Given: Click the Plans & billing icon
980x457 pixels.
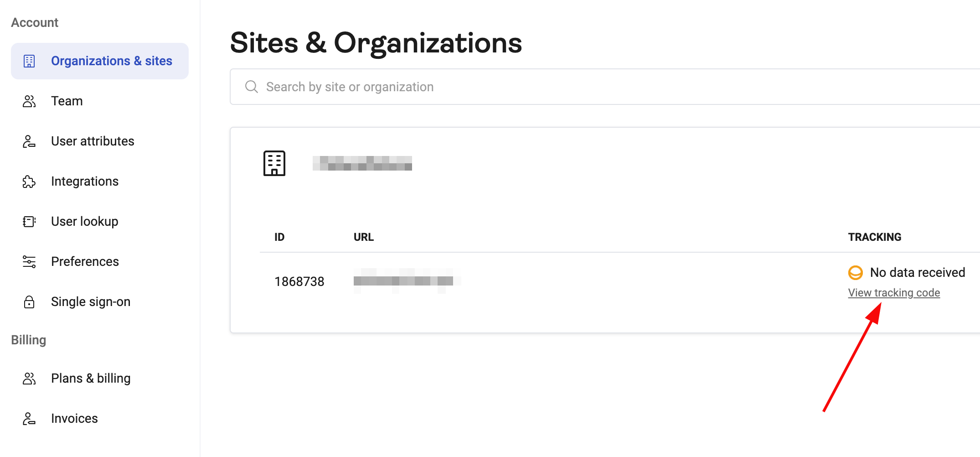Looking at the screenshot, I should point(29,378).
